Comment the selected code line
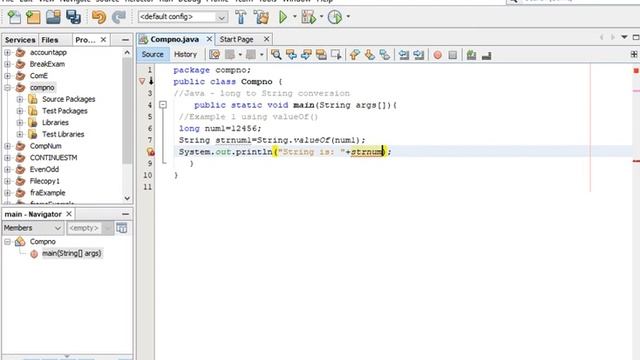Image resolution: width=640 pixels, height=360 pixels. click(471, 55)
